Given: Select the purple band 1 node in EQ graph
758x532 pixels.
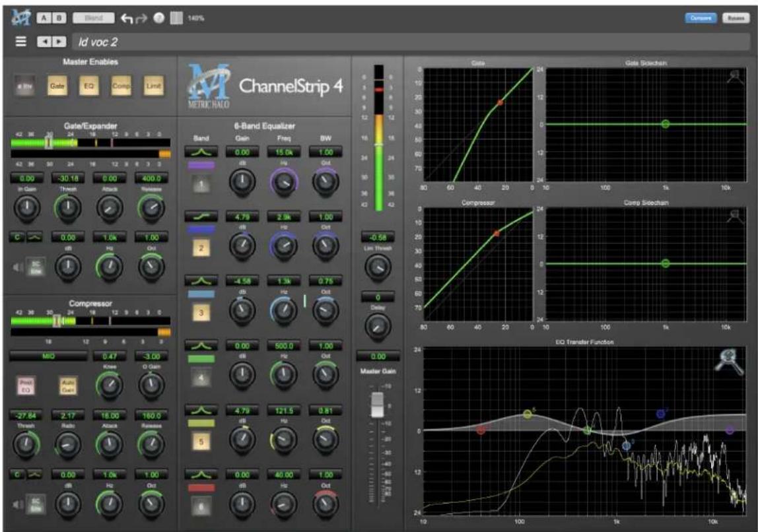Looking at the screenshot, I should click(730, 430).
